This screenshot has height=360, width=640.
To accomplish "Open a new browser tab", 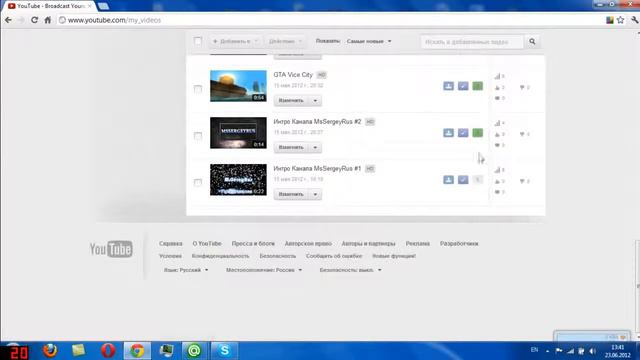I will click(x=103, y=6).
